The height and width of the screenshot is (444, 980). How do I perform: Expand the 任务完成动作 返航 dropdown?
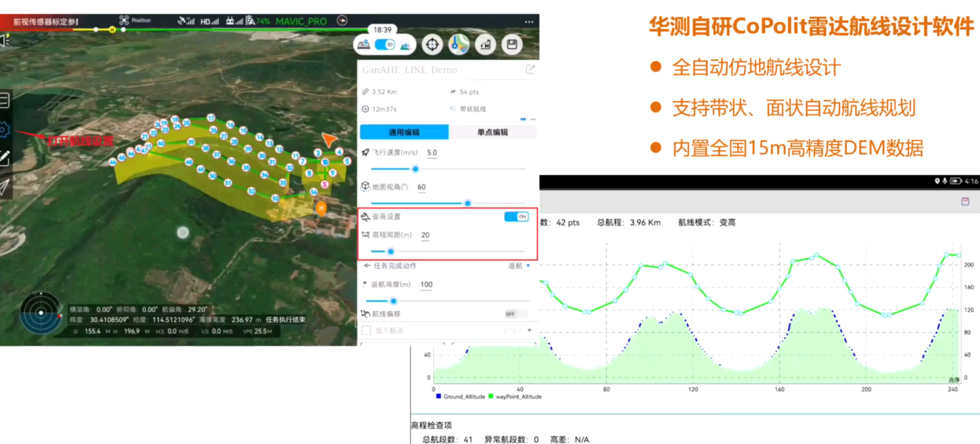point(519,266)
